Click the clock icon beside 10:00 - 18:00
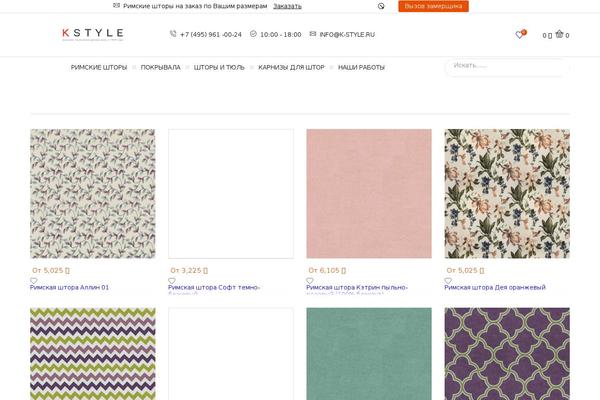Viewport: 600px width, 400px height. [253, 34]
